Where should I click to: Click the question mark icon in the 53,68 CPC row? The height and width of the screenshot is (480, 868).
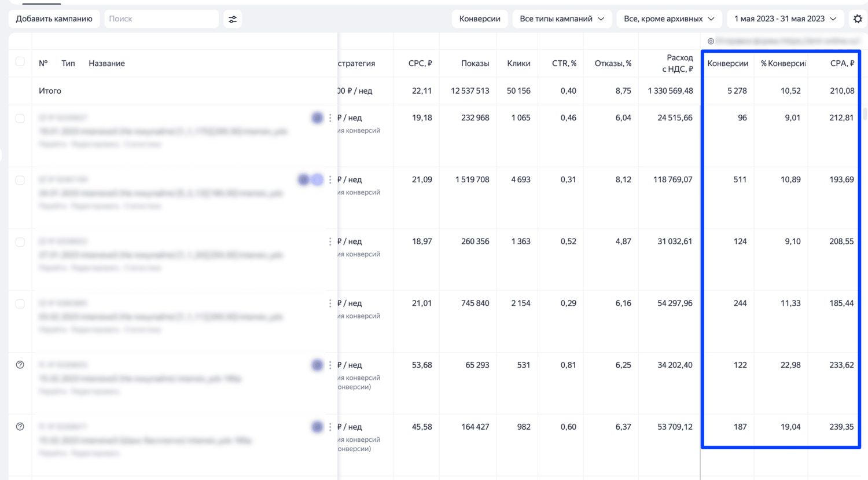(x=20, y=365)
